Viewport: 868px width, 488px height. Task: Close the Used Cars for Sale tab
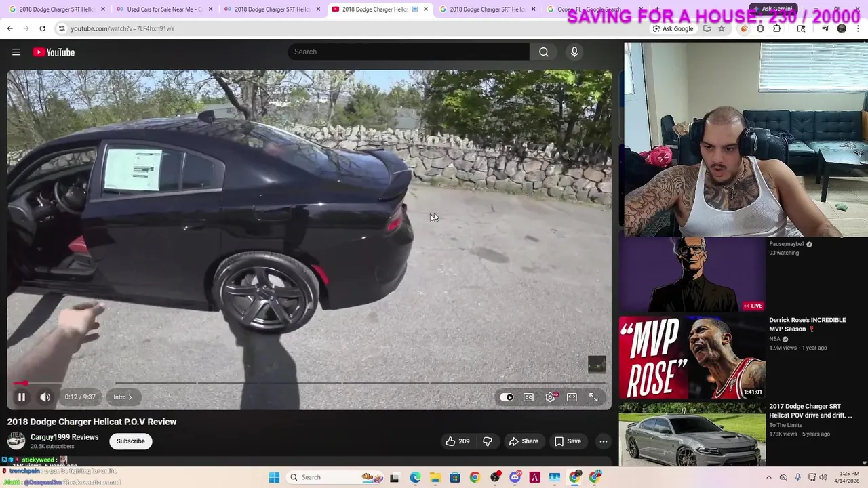pyautogui.click(x=210, y=9)
